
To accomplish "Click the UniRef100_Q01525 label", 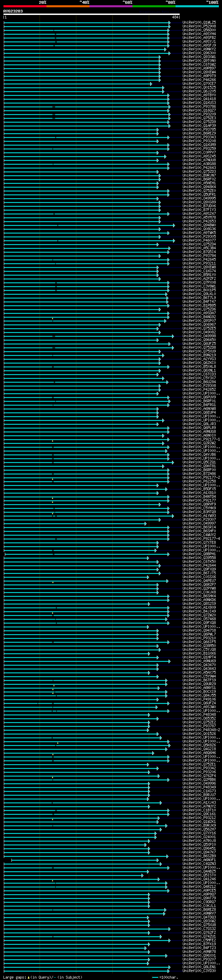I will (199, 88).
